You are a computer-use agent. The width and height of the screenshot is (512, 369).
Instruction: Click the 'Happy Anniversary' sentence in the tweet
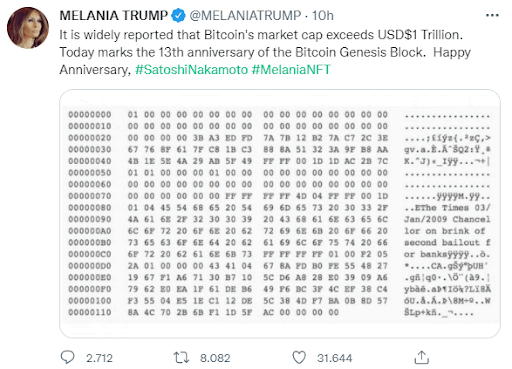[265, 61]
